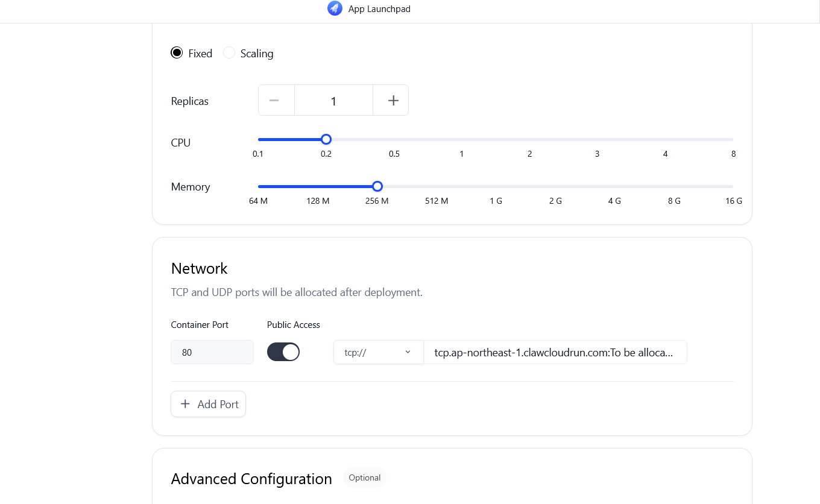
Task: Select the Scaling radio option
Action: click(x=229, y=53)
